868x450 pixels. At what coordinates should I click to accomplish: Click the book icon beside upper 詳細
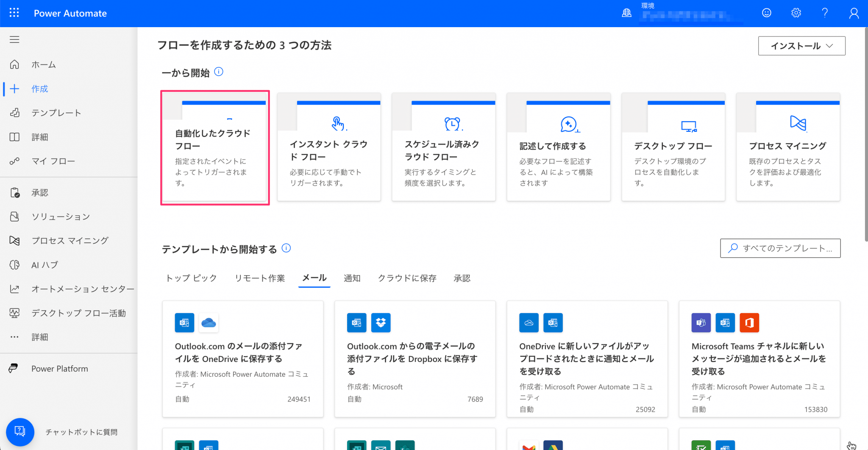(x=14, y=137)
